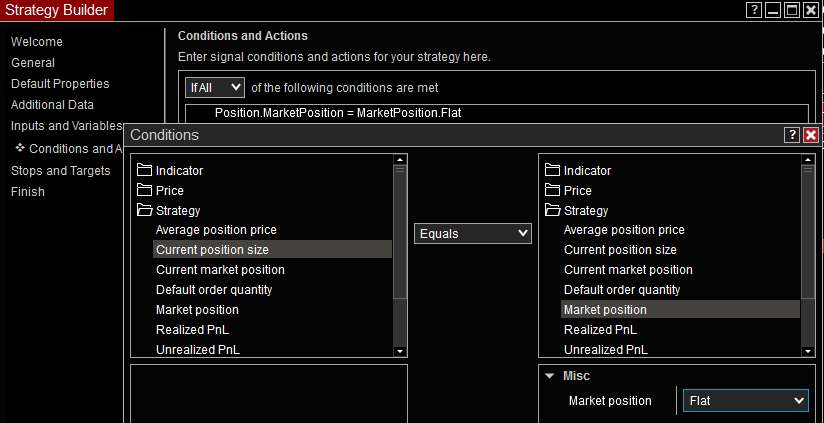Click the Price folder icon in right list
This screenshot has height=423, width=824.
click(x=552, y=190)
